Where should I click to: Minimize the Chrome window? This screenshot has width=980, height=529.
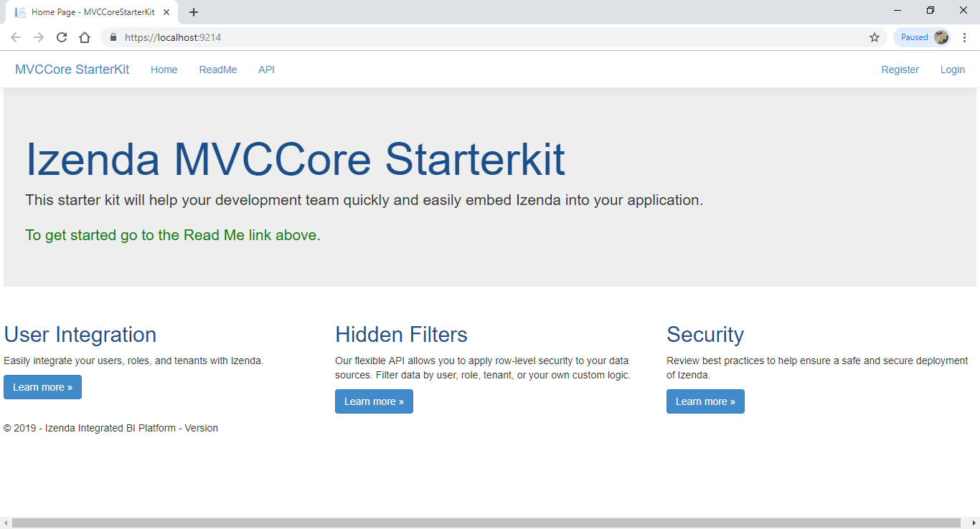(898, 11)
